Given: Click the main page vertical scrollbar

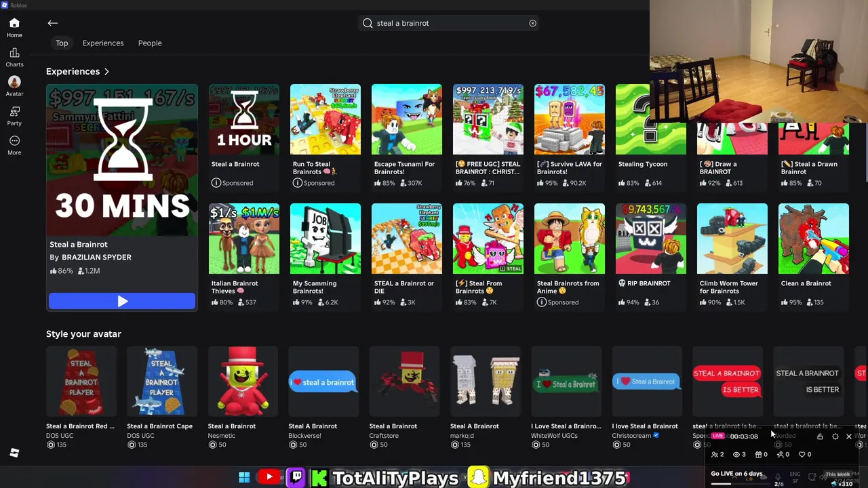Looking at the screenshot, I should pyautogui.click(x=865, y=152).
